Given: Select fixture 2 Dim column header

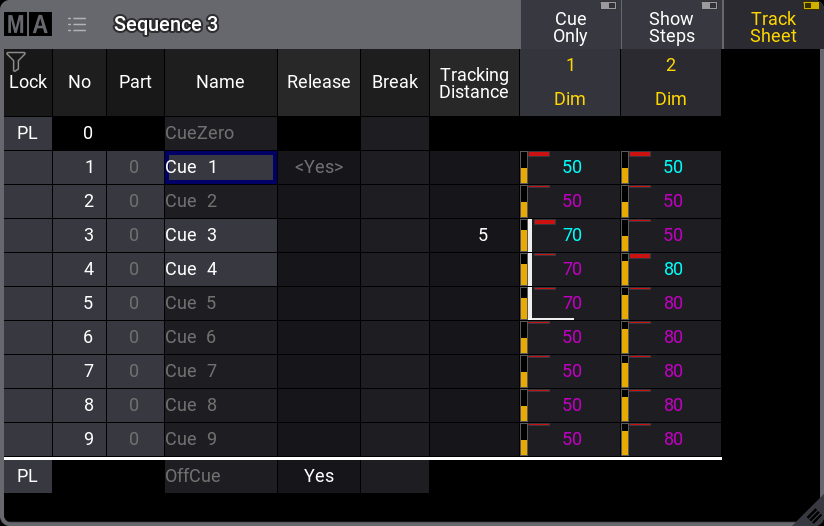Looking at the screenshot, I should [x=670, y=82].
